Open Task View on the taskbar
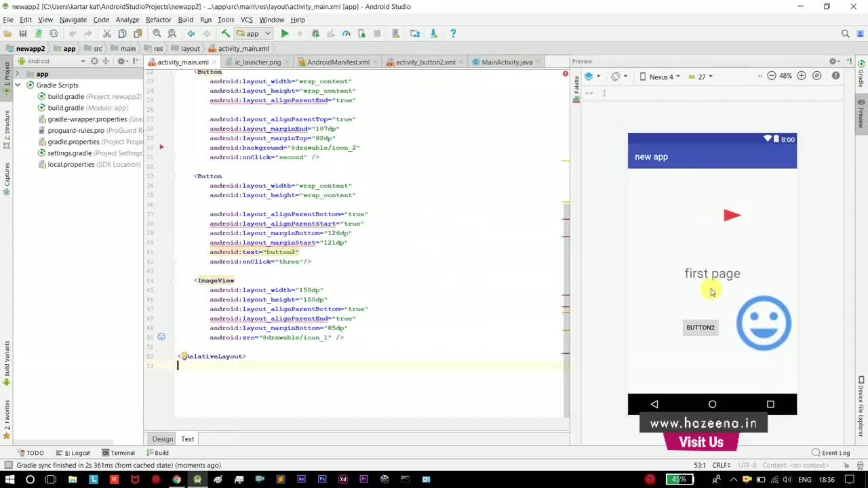Image resolution: width=868 pixels, height=488 pixels. pyautogui.click(x=51, y=479)
